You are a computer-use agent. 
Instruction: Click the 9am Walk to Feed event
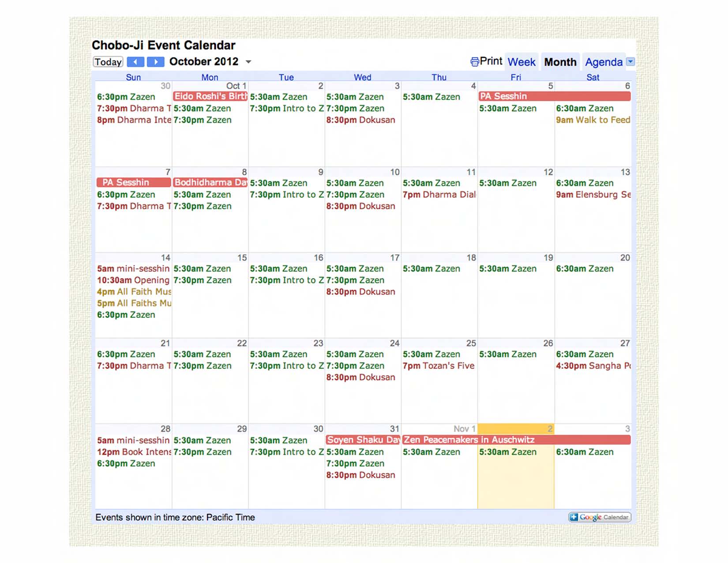pyautogui.click(x=593, y=120)
